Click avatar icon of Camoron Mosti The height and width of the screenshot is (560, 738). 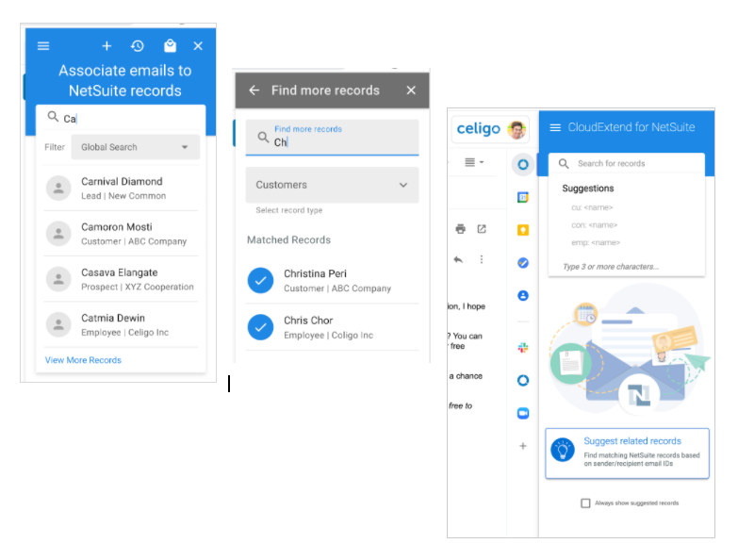[x=58, y=234]
